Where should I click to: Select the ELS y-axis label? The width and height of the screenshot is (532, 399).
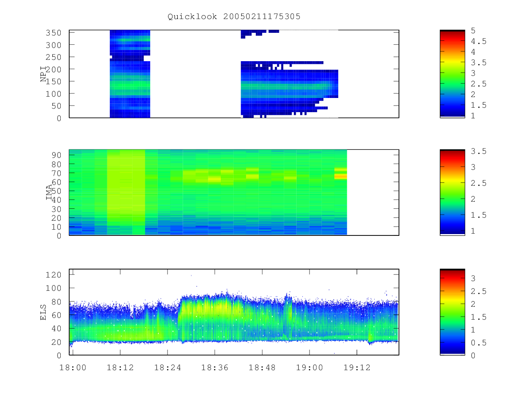(43, 312)
